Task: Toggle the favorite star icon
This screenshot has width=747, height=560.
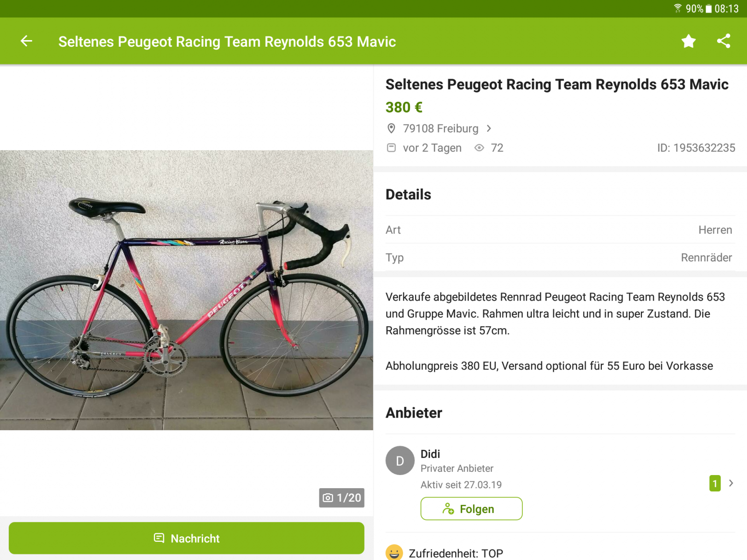Action: point(688,41)
